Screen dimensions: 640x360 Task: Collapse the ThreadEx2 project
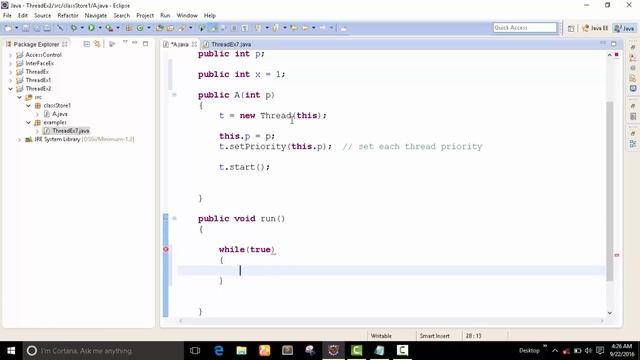pyautogui.click(x=11, y=89)
